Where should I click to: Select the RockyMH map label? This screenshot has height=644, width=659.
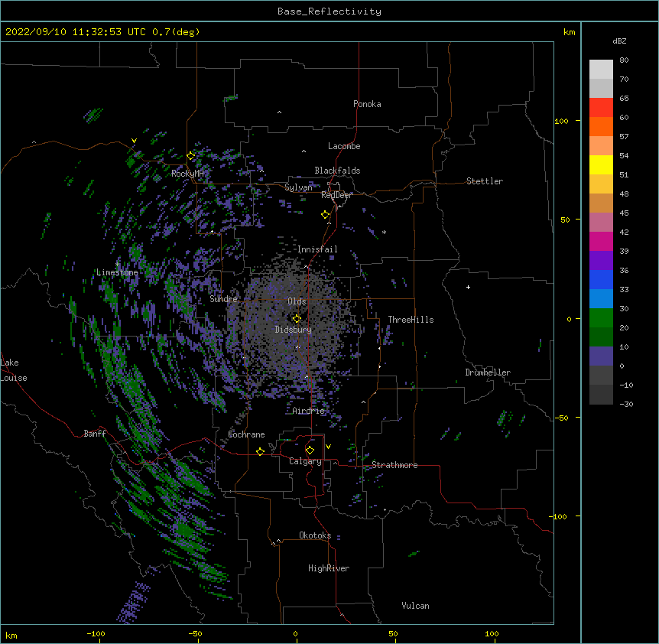[x=187, y=173]
